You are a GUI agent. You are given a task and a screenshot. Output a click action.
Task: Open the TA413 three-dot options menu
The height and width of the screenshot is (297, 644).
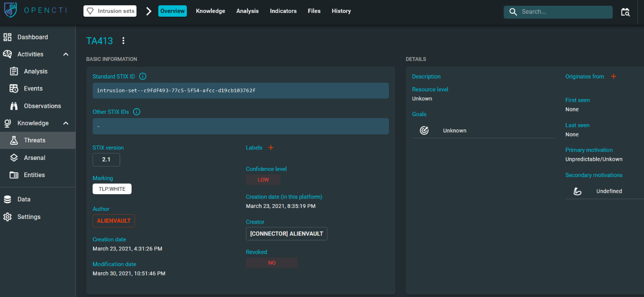[x=123, y=41]
